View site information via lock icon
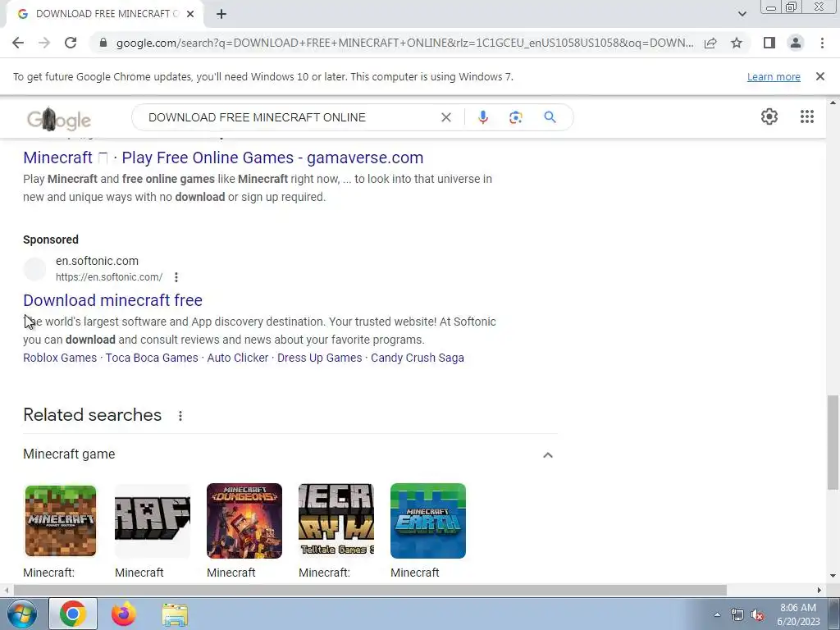Viewport: 840px width, 630px height. click(103, 43)
